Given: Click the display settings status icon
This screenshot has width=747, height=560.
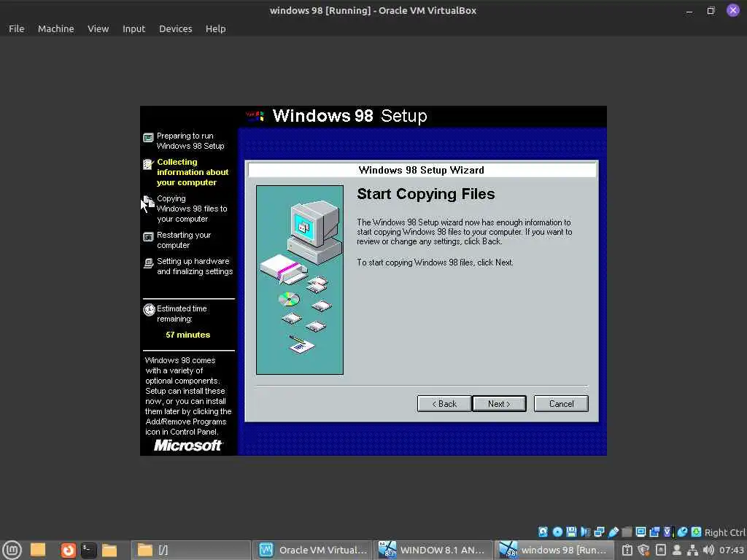Looking at the screenshot, I should click(x=640, y=532).
